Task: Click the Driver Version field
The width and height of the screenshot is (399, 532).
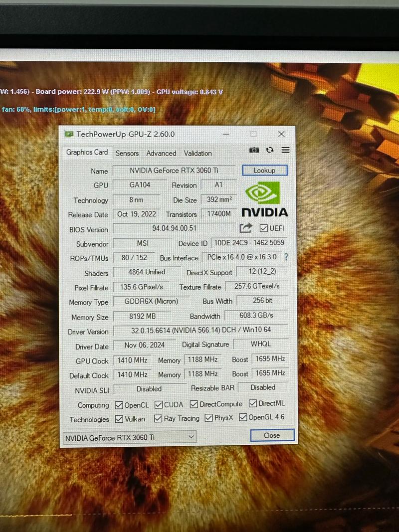Action: pos(194,331)
